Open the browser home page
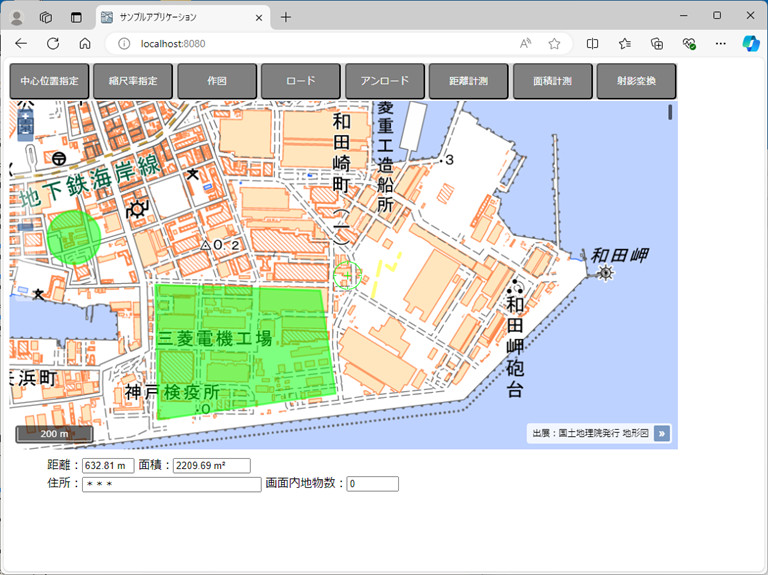The image size is (768, 575). click(85, 44)
